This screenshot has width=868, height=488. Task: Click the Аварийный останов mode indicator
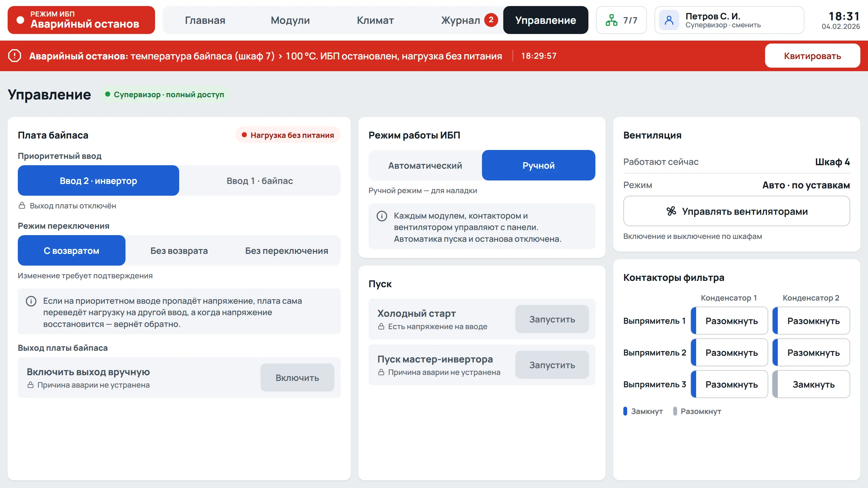click(x=81, y=20)
